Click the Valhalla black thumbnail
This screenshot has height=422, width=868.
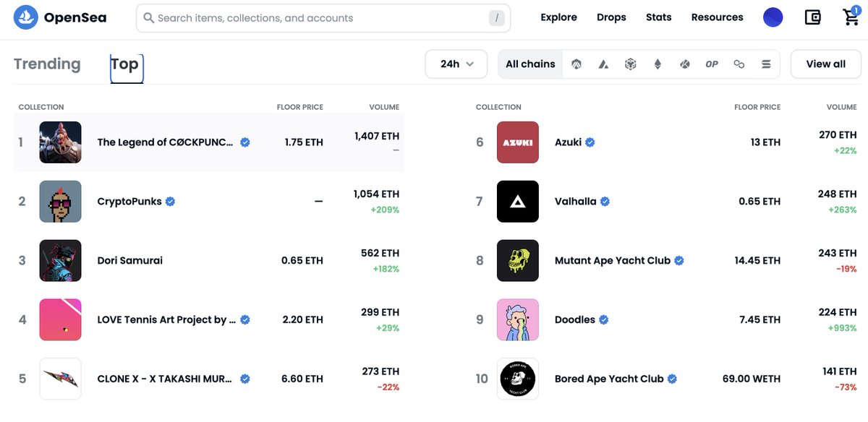click(518, 202)
